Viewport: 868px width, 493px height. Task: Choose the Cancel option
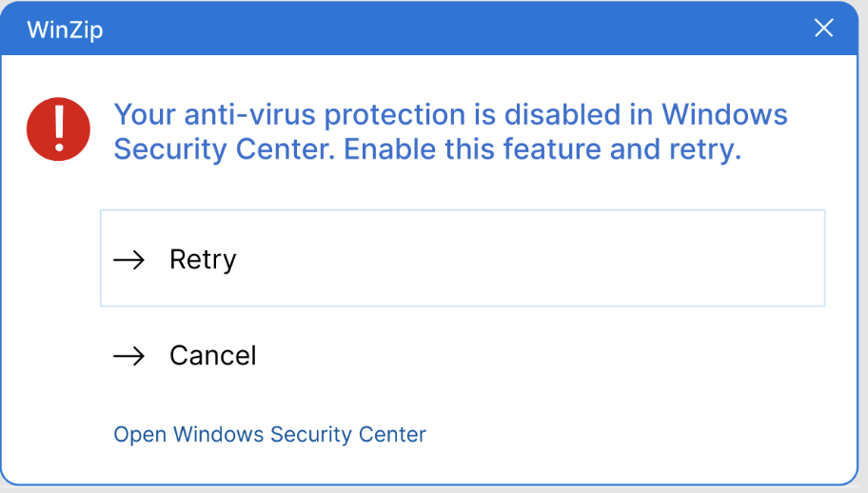pyautogui.click(x=463, y=355)
